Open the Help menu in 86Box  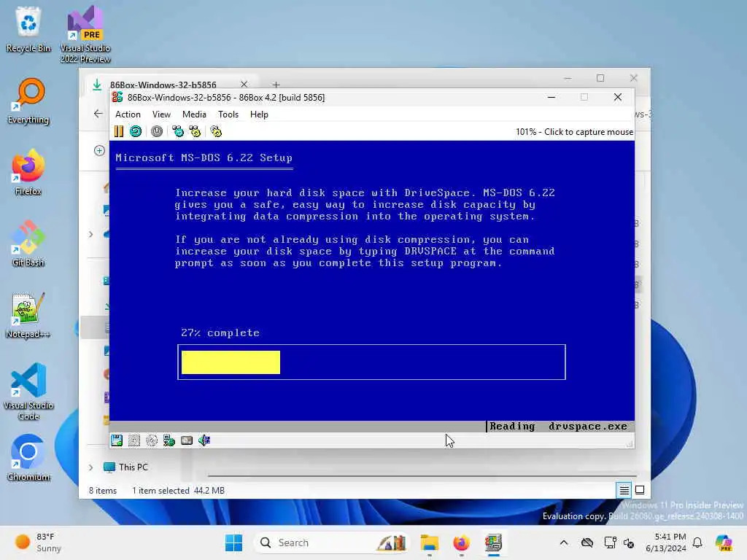coord(259,114)
